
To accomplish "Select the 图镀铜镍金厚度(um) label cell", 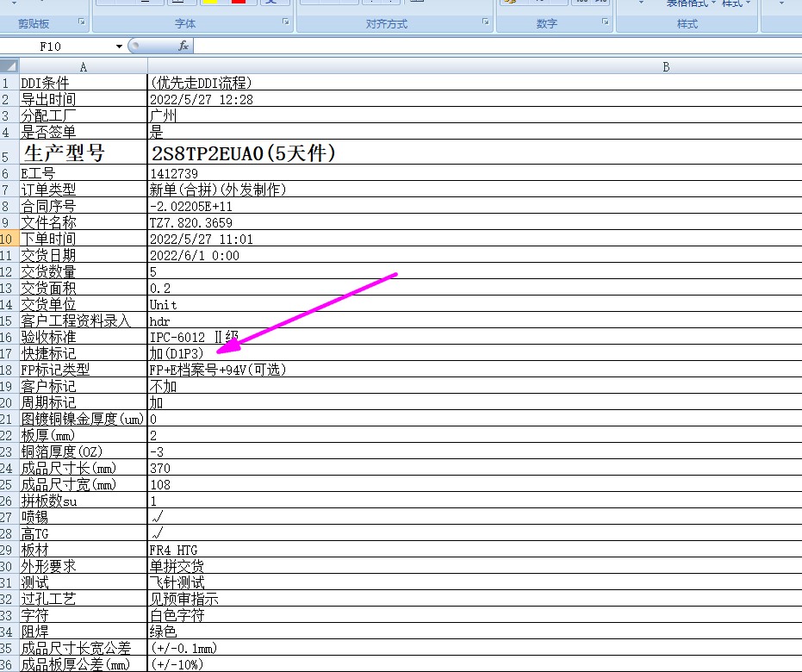I will point(84,419).
